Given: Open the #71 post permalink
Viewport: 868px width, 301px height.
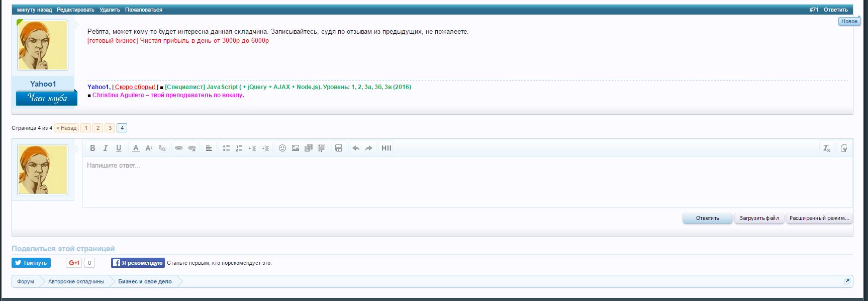Looking at the screenshot, I should click(x=814, y=10).
